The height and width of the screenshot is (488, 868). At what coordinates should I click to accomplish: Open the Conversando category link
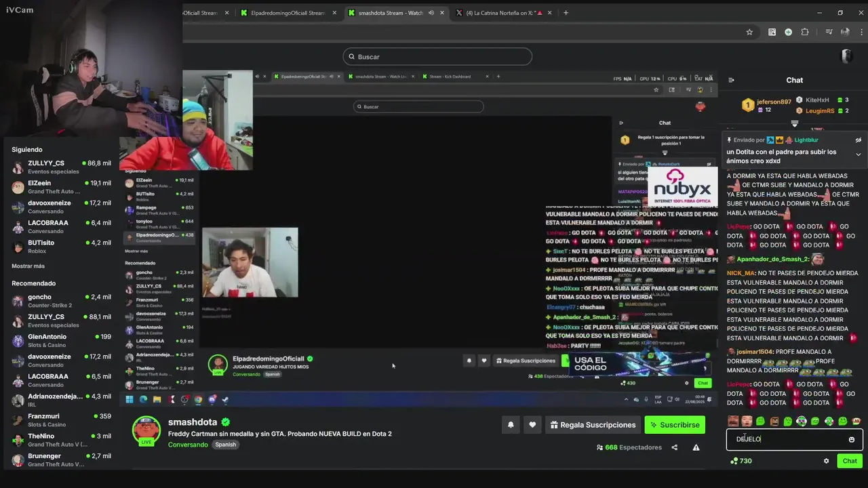[188, 445]
